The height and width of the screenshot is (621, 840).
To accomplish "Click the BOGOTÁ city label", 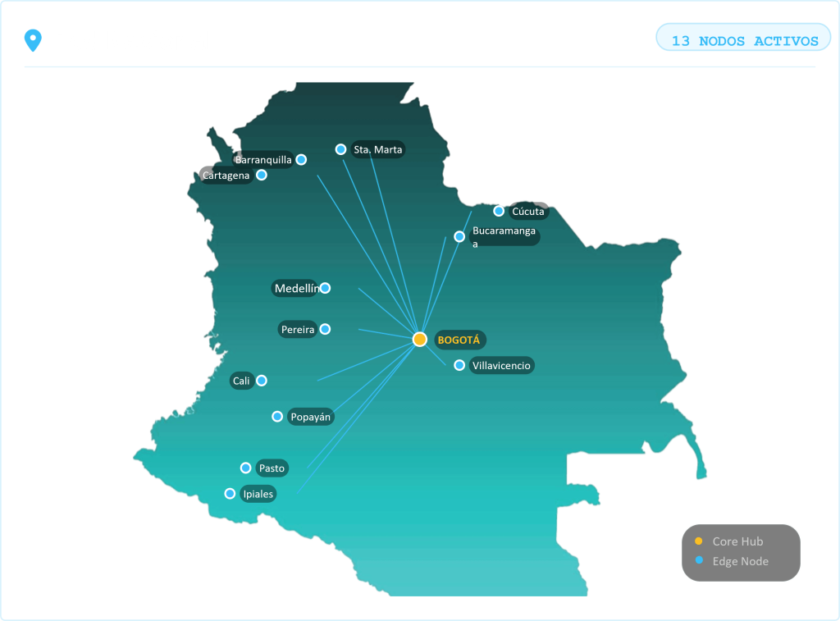I will click(458, 340).
